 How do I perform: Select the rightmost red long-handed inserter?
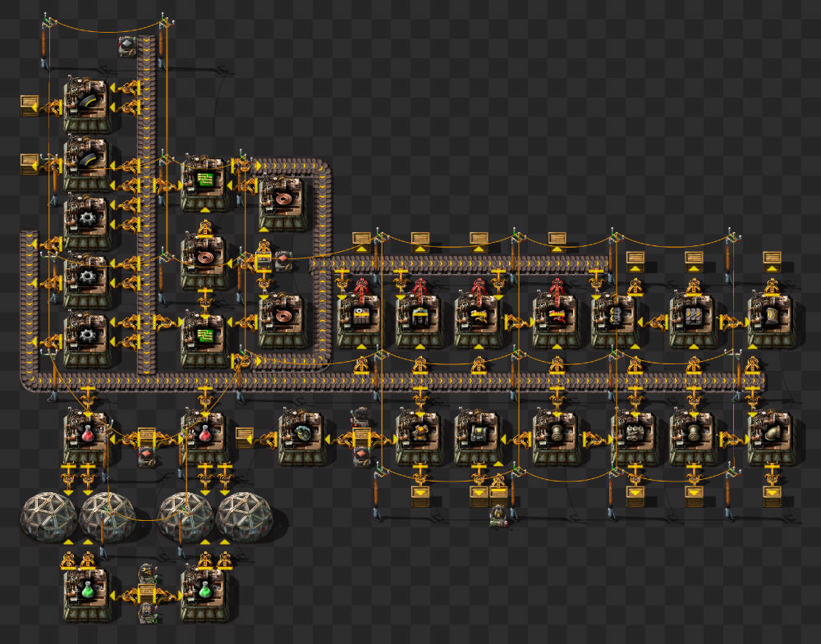(557, 290)
